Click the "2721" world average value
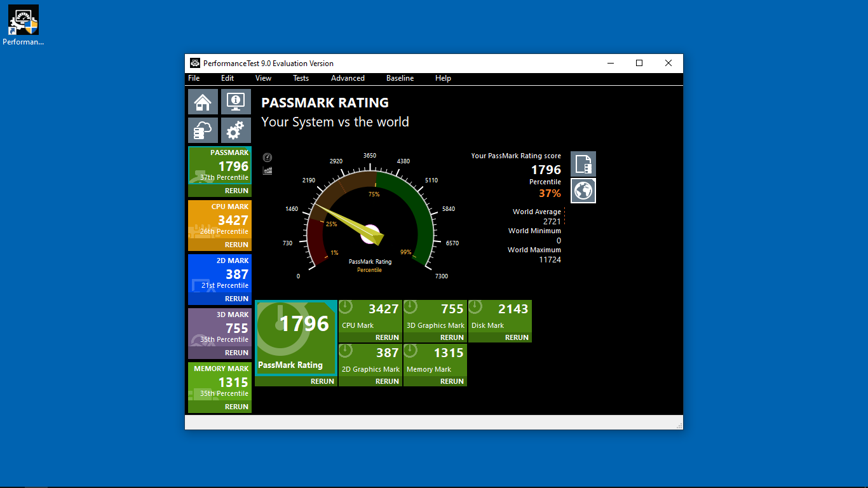Viewport: 868px width, 488px height. point(552,222)
